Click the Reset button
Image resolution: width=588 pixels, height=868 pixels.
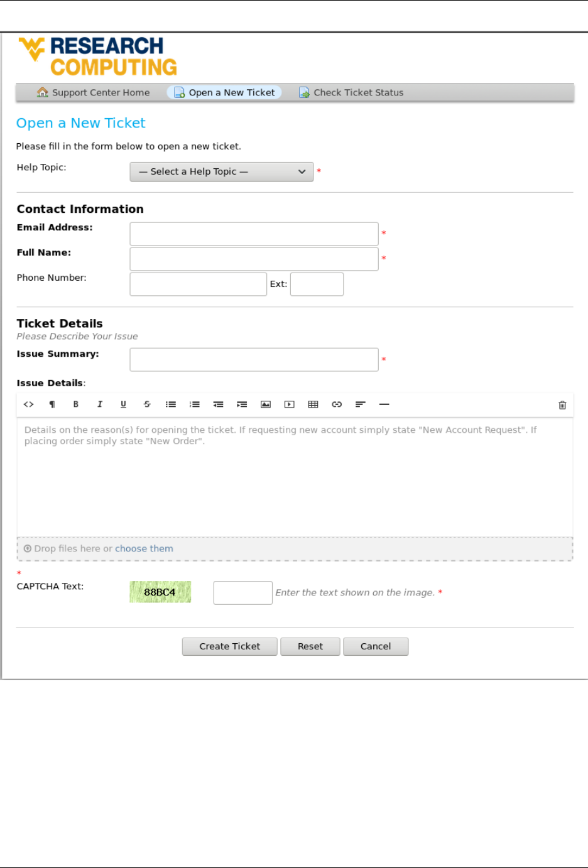pyautogui.click(x=310, y=646)
